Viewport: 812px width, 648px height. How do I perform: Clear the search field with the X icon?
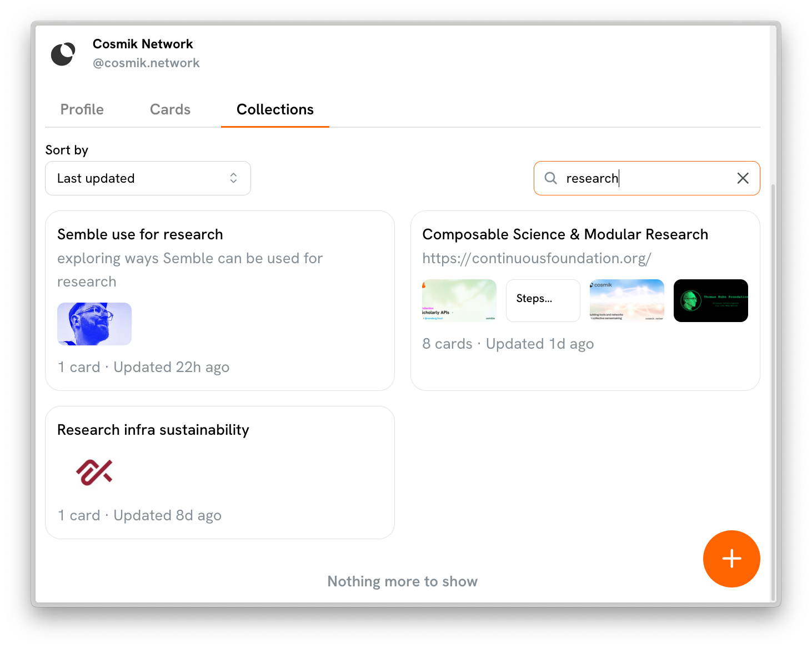pyautogui.click(x=743, y=178)
